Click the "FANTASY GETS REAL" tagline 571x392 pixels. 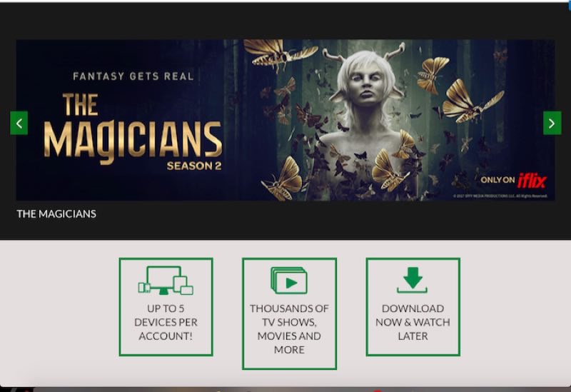click(133, 76)
